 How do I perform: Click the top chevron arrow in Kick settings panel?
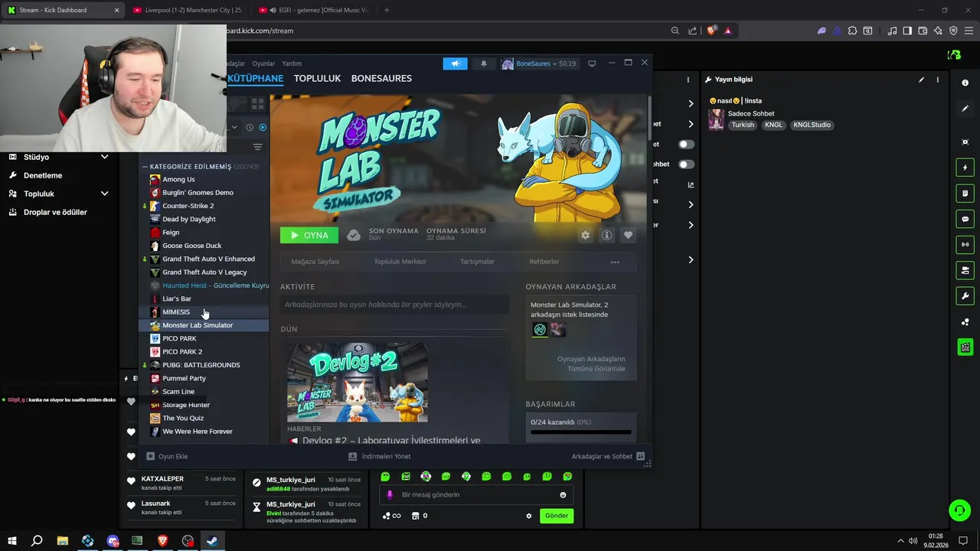coord(691,103)
